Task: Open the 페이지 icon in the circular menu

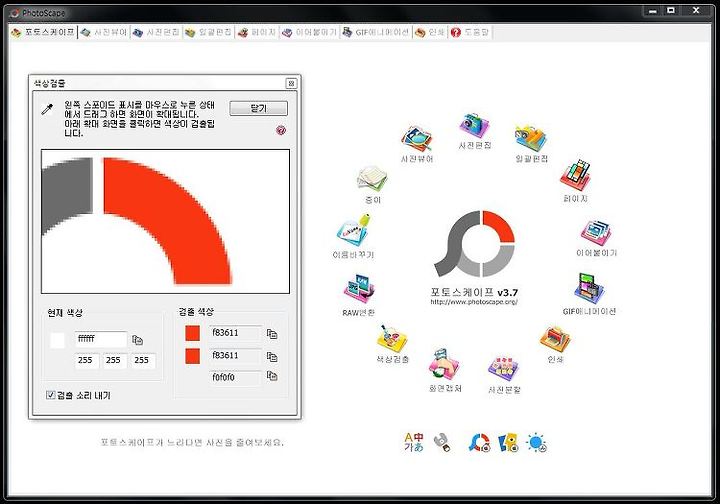Action: click(575, 175)
